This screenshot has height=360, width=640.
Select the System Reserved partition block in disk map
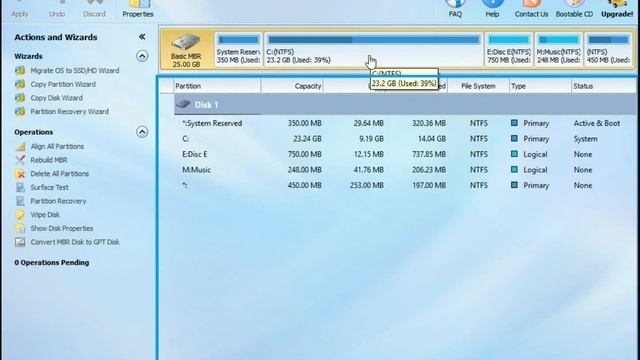(238, 50)
